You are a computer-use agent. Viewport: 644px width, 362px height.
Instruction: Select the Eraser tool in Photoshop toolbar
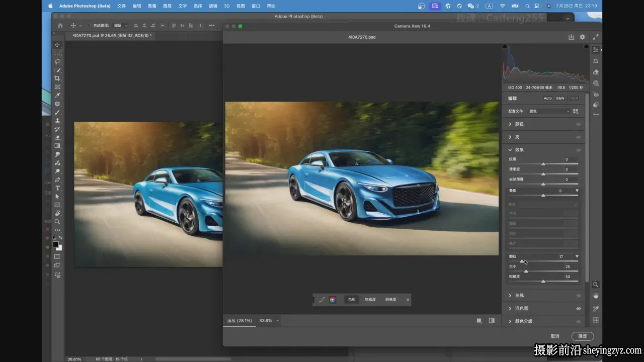[x=57, y=137]
